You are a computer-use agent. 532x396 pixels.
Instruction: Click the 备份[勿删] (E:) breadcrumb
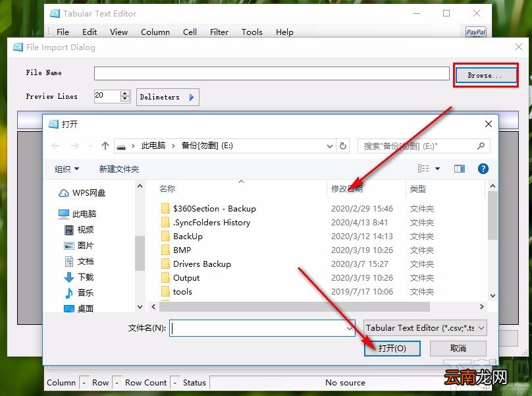pos(207,146)
